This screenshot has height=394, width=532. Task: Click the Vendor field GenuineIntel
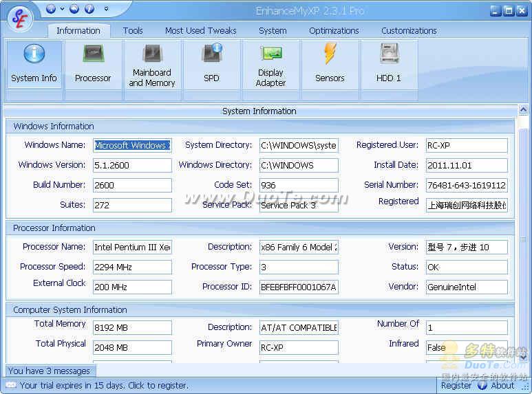(467, 287)
